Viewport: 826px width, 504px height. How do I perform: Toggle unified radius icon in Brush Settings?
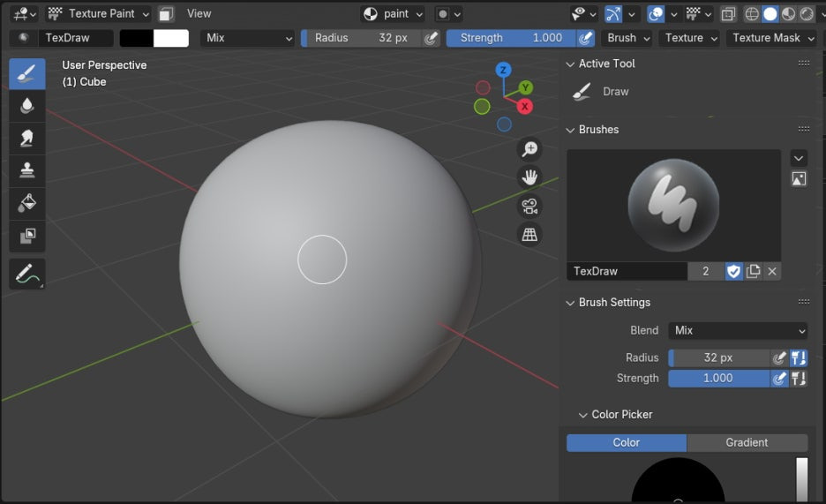click(x=799, y=357)
